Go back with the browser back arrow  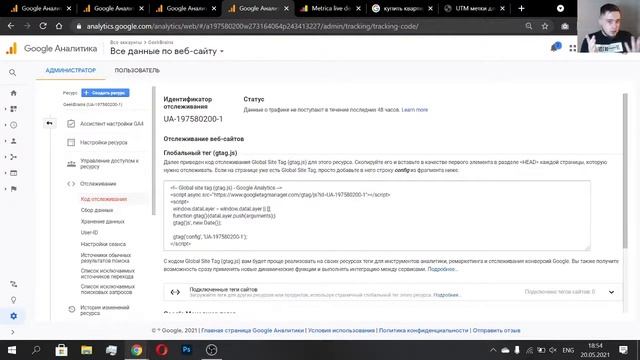coord(11,26)
